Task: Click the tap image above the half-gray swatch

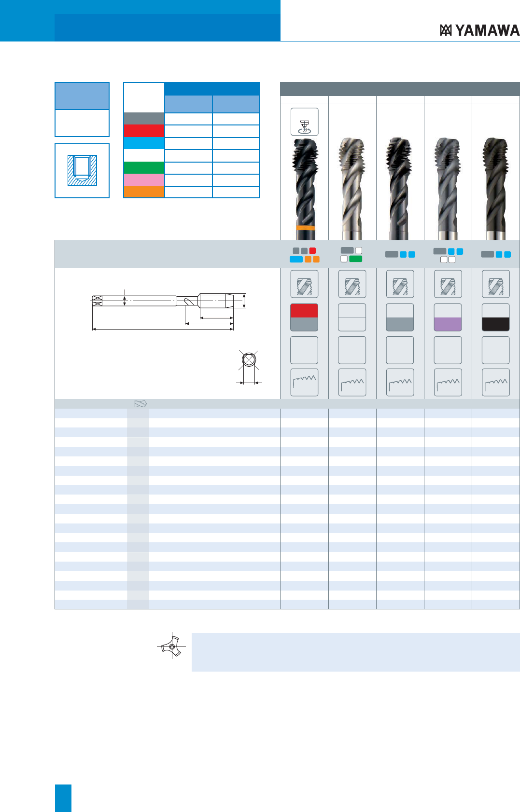Action: [x=400, y=189]
